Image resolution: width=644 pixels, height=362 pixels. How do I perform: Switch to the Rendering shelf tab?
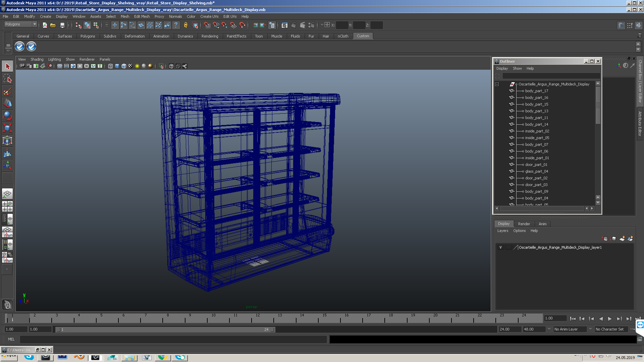click(210, 36)
